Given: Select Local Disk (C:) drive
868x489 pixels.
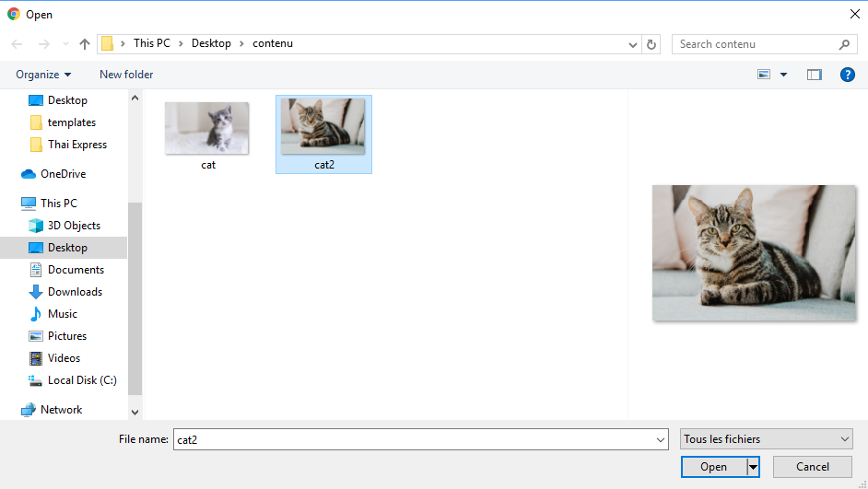Looking at the screenshot, I should [81, 380].
